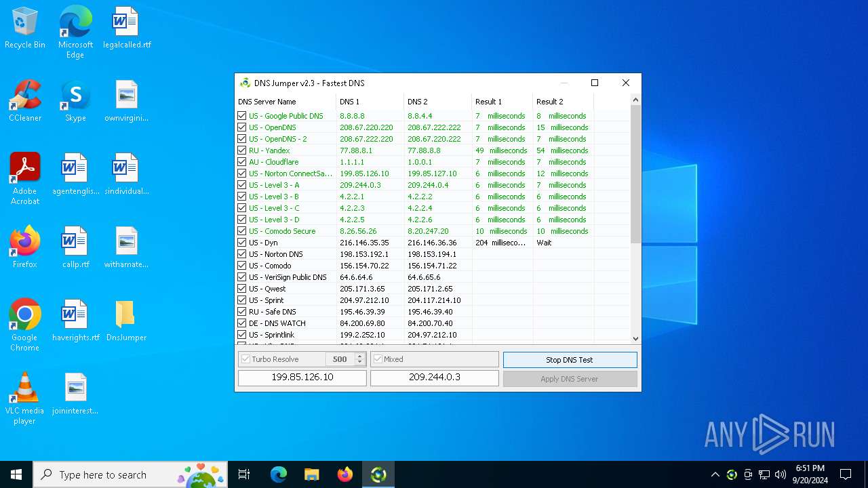Click the Stop DNS Test button

570,360
